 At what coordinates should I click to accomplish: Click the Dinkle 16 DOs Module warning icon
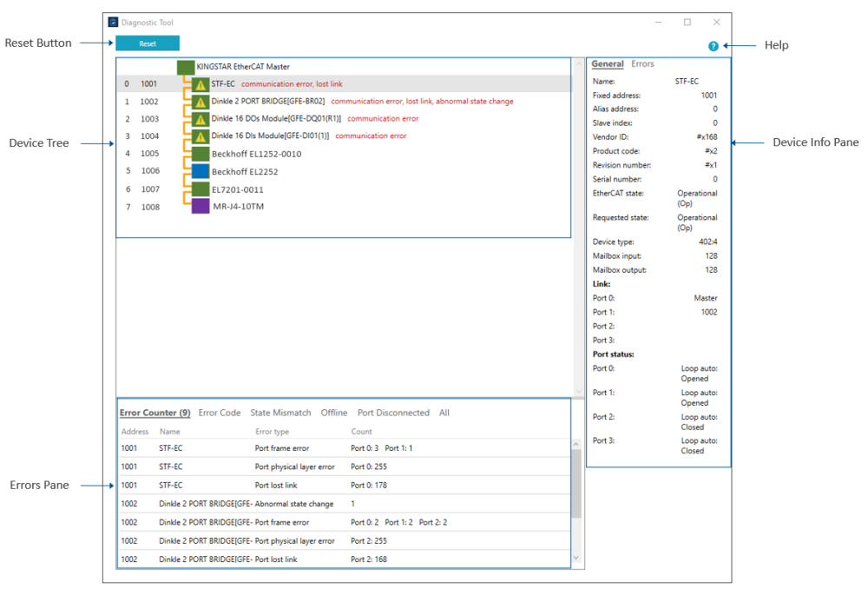coord(201,119)
